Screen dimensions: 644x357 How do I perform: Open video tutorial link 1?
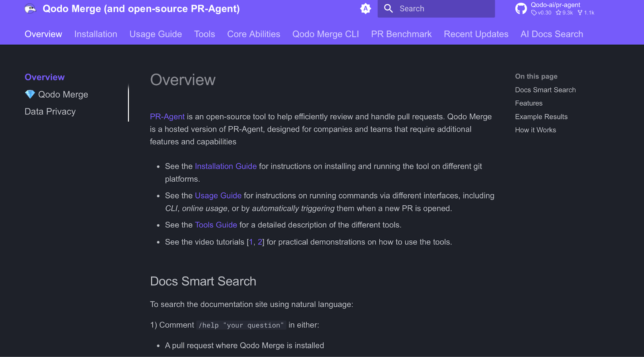click(251, 242)
